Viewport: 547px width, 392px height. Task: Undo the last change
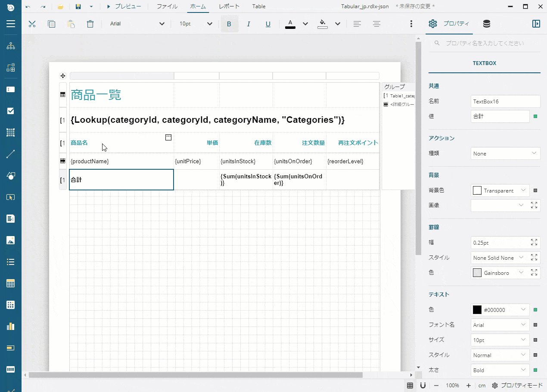[28, 6]
